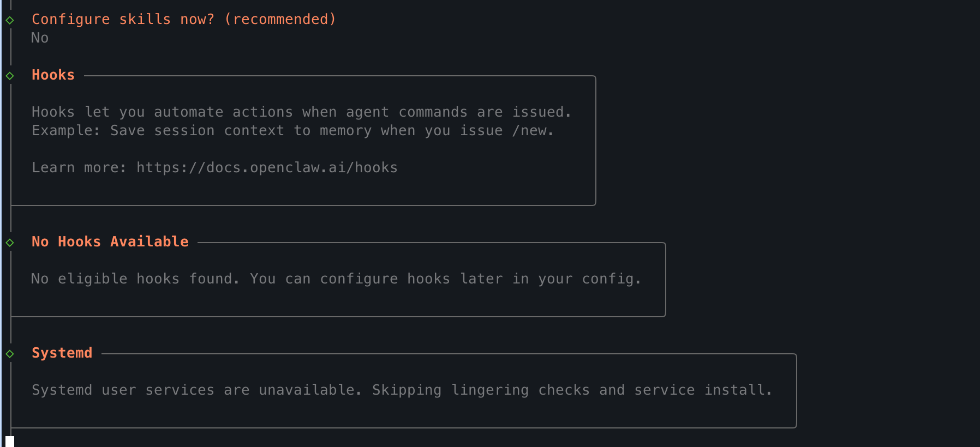Click the "No eligible hooks found" message
The width and height of the screenshot is (980, 447).
[135, 279]
